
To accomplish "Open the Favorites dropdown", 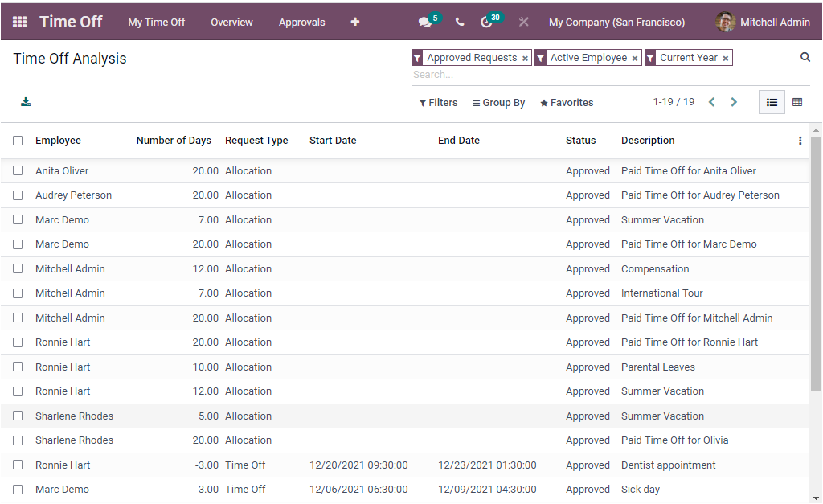I will tap(566, 102).
